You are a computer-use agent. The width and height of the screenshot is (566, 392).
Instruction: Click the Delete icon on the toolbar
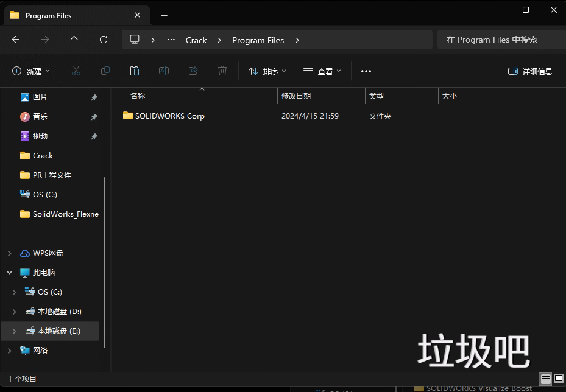pyautogui.click(x=222, y=71)
